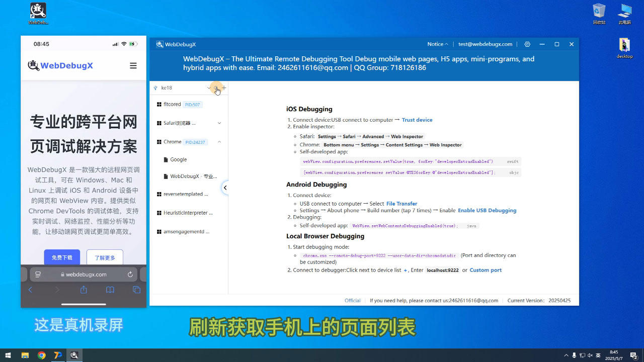Click the setWebContentsDebuggingEnabled java snippet
Screen dimensions: 644x362
tap(415, 226)
